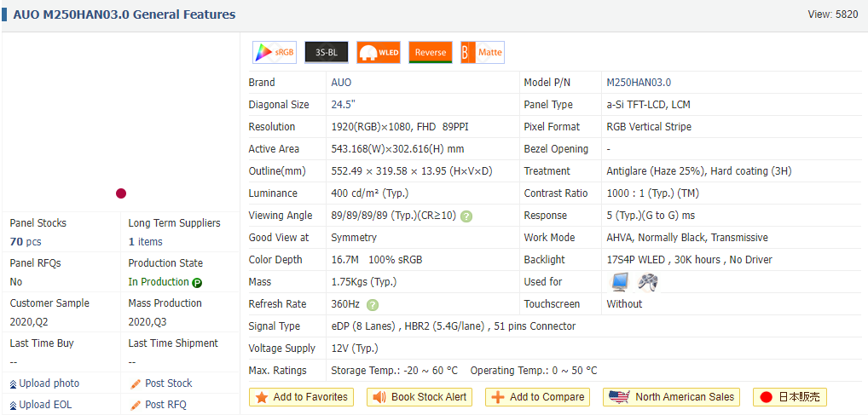Add panel to Compare list
Image resolution: width=868 pixels, height=415 pixels.
click(x=537, y=397)
